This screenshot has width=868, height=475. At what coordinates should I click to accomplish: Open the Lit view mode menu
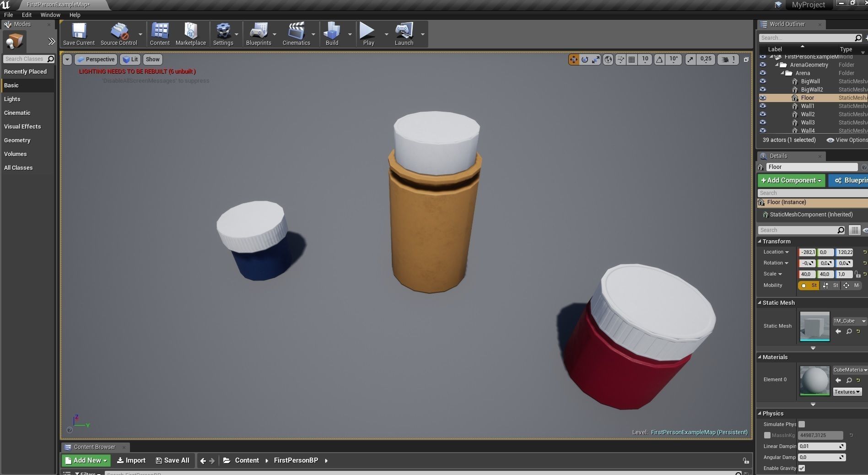130,59
